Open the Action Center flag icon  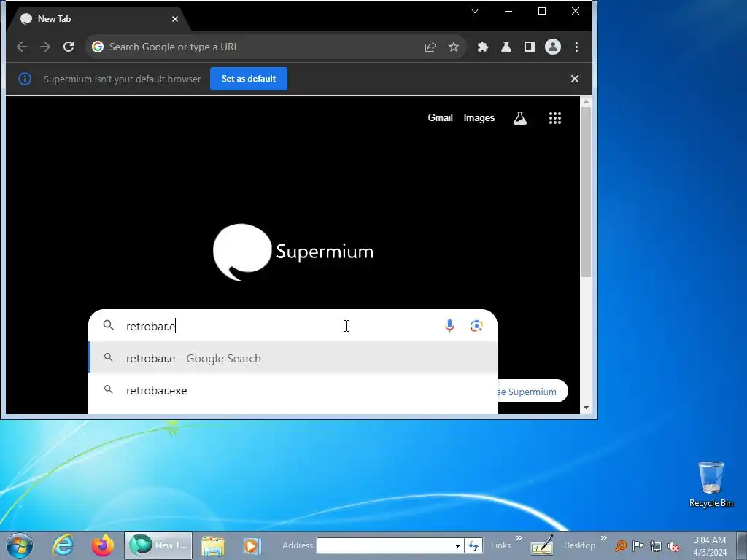point(638,545)
